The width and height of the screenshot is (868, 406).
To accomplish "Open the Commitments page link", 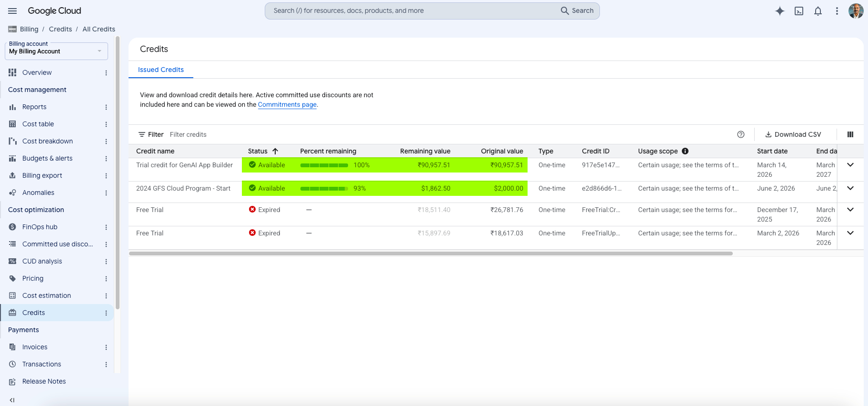I will [x=287, y=104].
